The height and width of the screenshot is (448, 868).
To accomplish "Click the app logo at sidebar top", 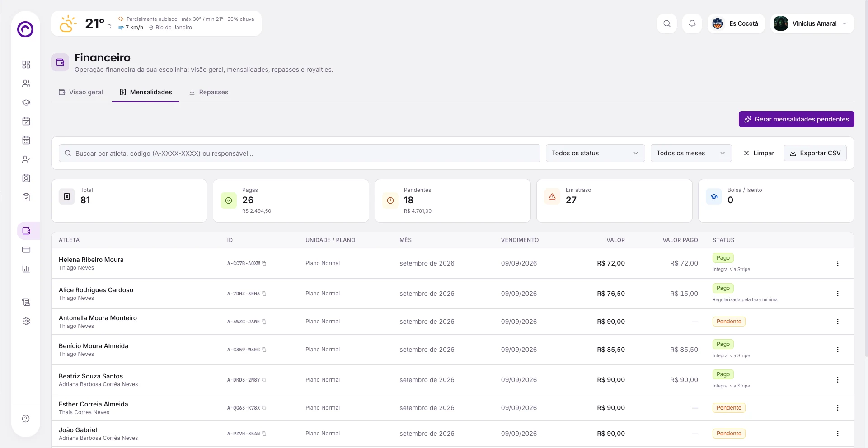I will 25,29.
